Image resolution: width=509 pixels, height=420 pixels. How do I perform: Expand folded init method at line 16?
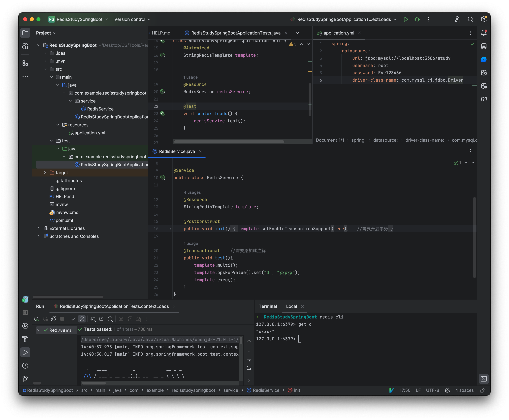(170, 229)
